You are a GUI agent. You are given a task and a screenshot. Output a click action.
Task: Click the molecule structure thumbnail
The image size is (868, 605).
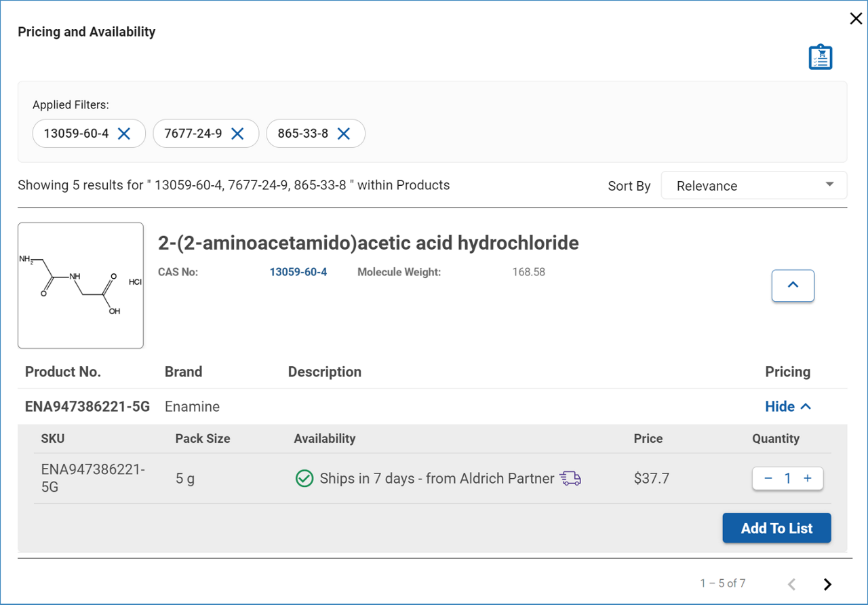81,286
